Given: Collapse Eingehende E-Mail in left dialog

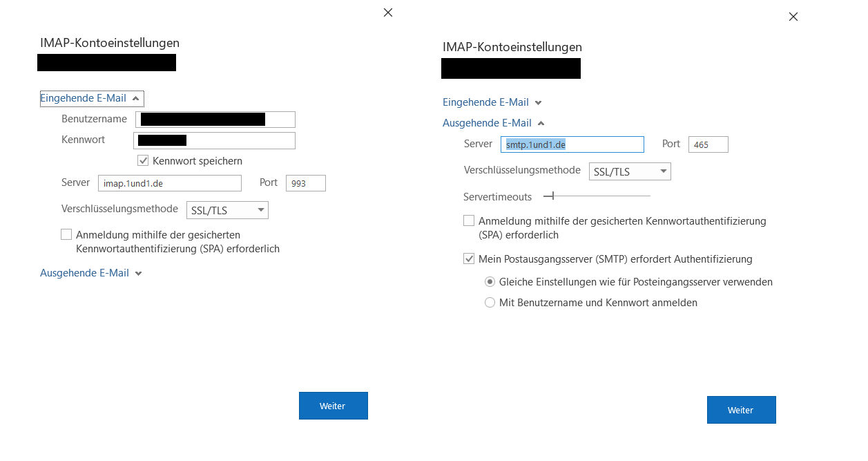Looking at the screenshot, I should click(91, 98).
